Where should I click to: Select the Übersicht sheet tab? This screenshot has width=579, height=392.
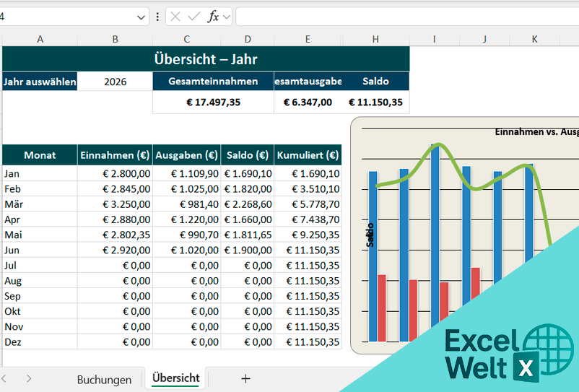tap(175, 378)
